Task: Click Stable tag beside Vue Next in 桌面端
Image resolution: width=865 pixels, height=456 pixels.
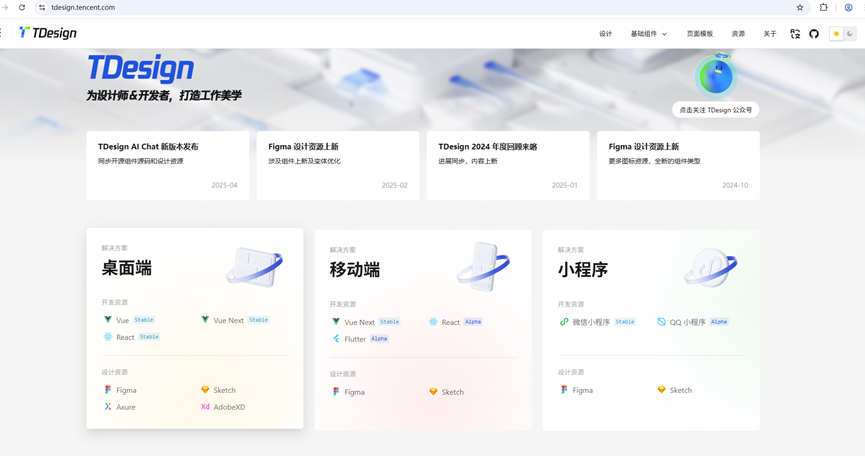Action: click(x=258, y=320)
